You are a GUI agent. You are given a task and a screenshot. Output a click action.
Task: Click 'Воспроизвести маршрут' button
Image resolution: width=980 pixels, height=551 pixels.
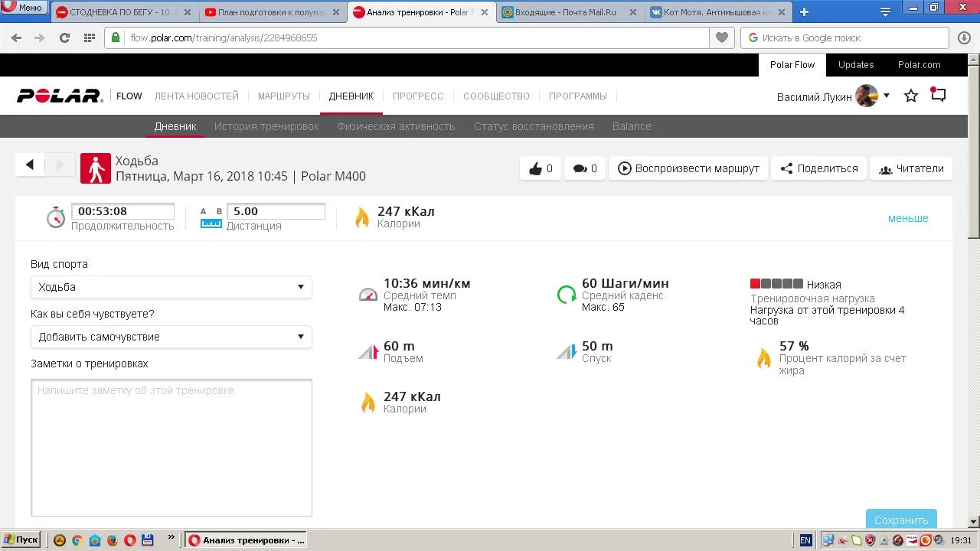689,168
